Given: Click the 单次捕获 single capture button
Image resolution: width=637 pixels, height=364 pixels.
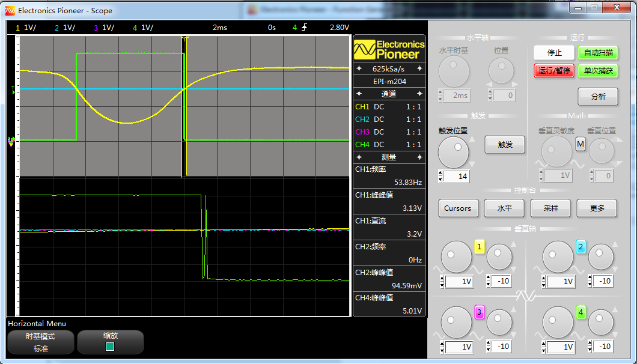Looking at the screenshot, I should 598,71.
